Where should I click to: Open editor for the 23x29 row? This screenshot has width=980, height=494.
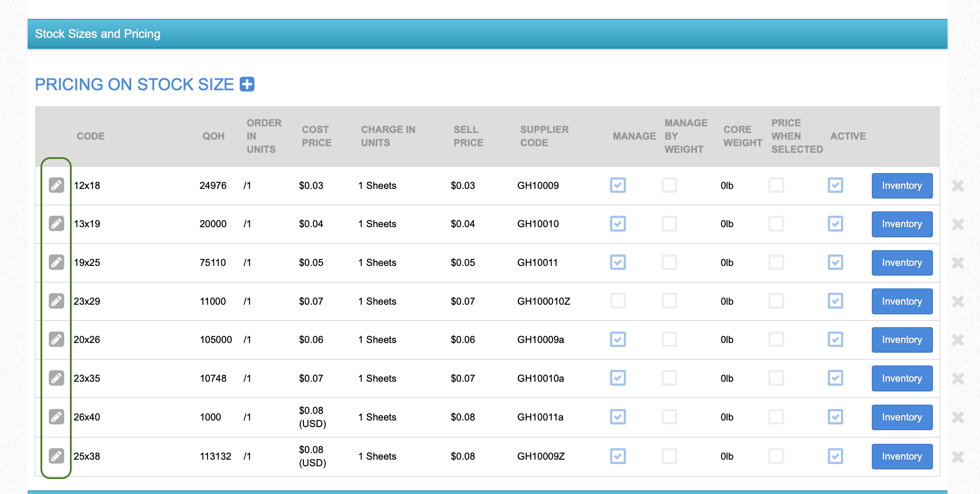pyautogui.click(x=56, y=301)
